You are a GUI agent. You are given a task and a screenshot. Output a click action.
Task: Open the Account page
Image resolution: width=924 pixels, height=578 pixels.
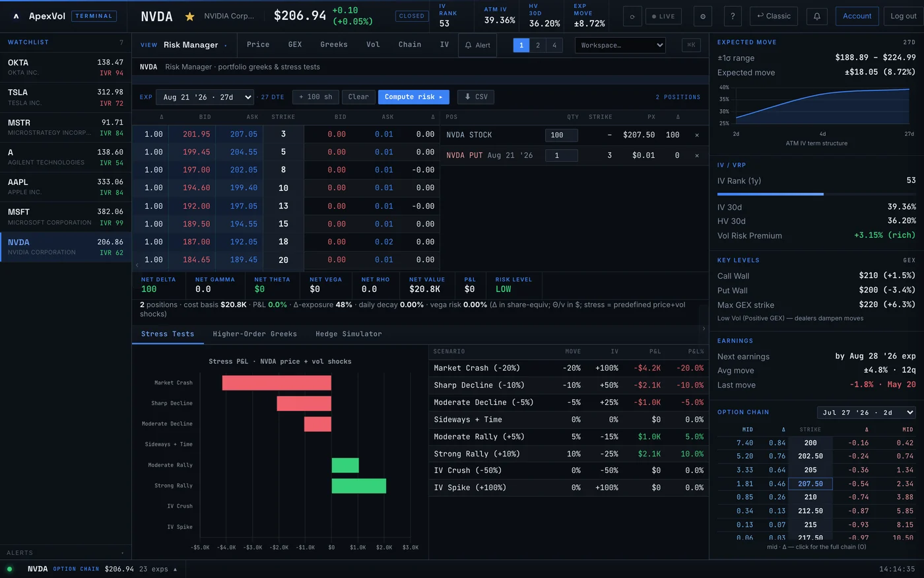(x=857, y=17)
